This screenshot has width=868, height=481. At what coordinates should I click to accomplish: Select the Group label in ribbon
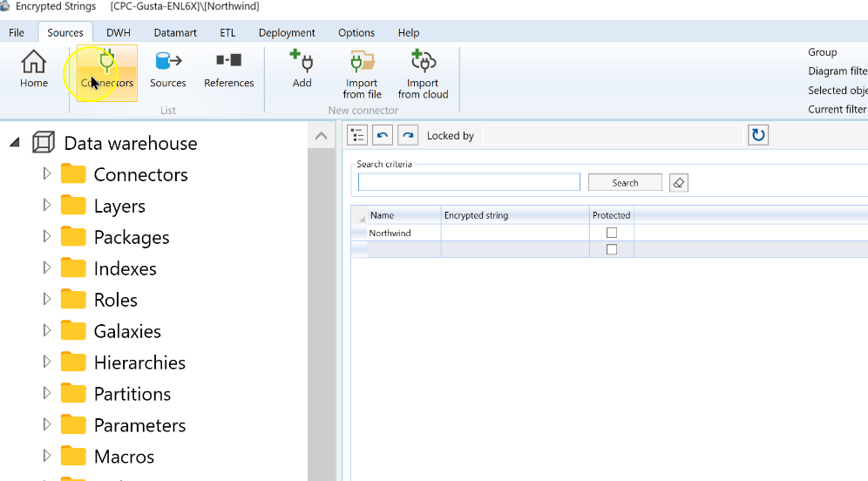(823, 52)
